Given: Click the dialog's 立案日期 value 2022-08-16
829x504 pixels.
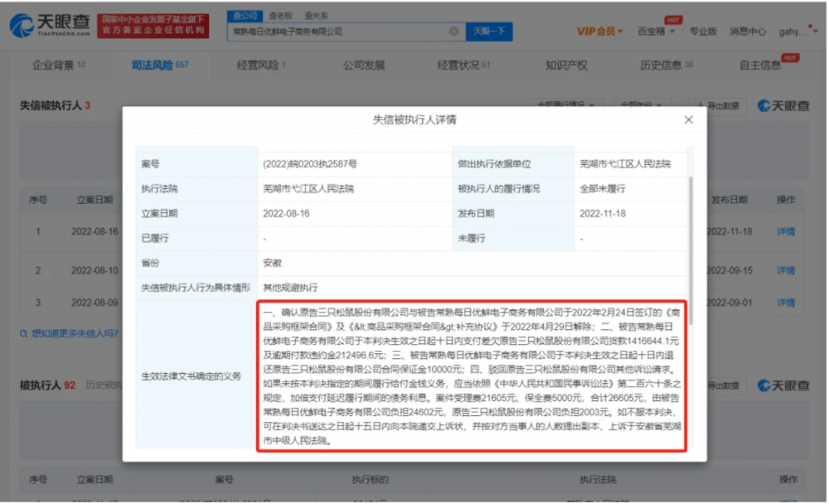Looking at the screenshot, I should pyautogui.click(x=286, y=214).
